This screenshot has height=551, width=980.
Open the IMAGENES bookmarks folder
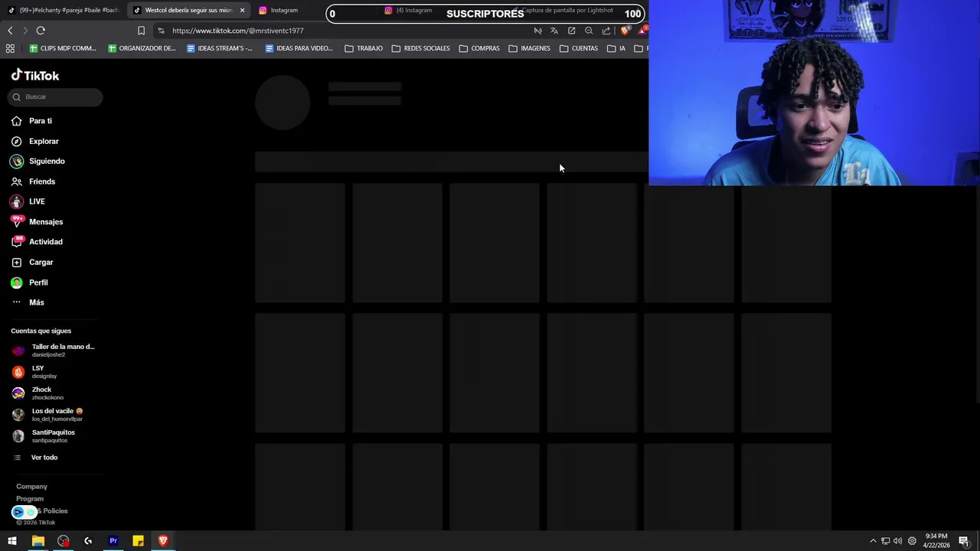(x=529, y=48)
